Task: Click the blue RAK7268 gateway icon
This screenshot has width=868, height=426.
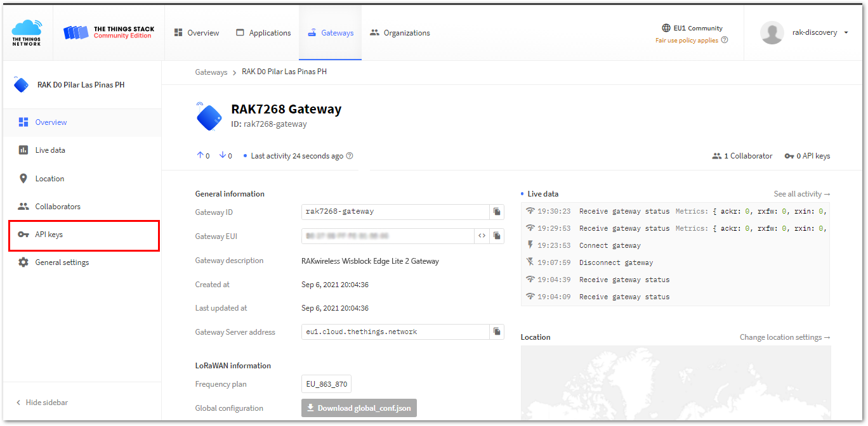Action: (209, 117)
